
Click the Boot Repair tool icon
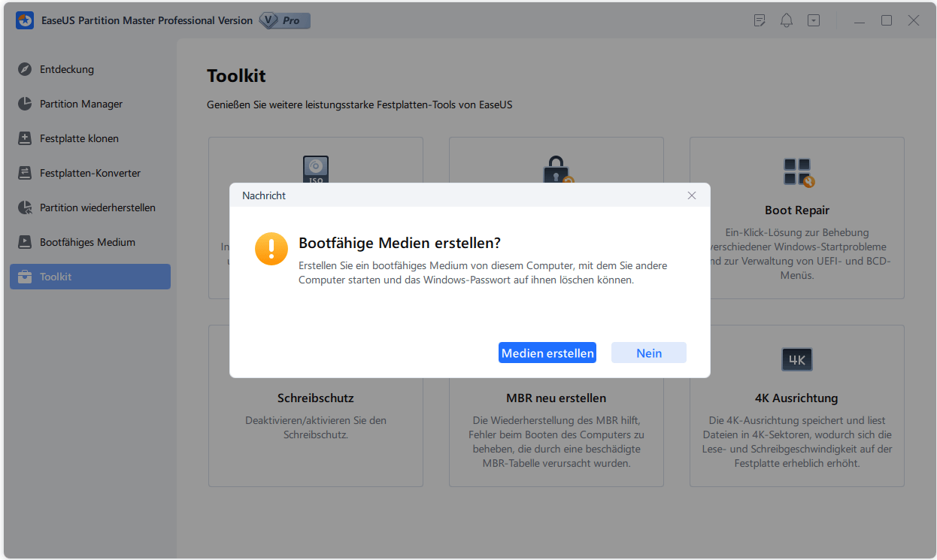pos(797,172)
